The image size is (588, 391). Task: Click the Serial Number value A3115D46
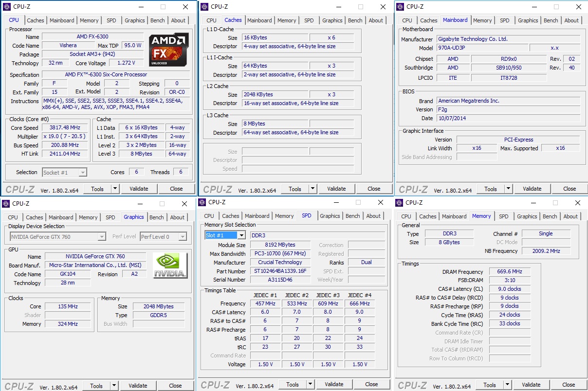click(x=280, y=280)
